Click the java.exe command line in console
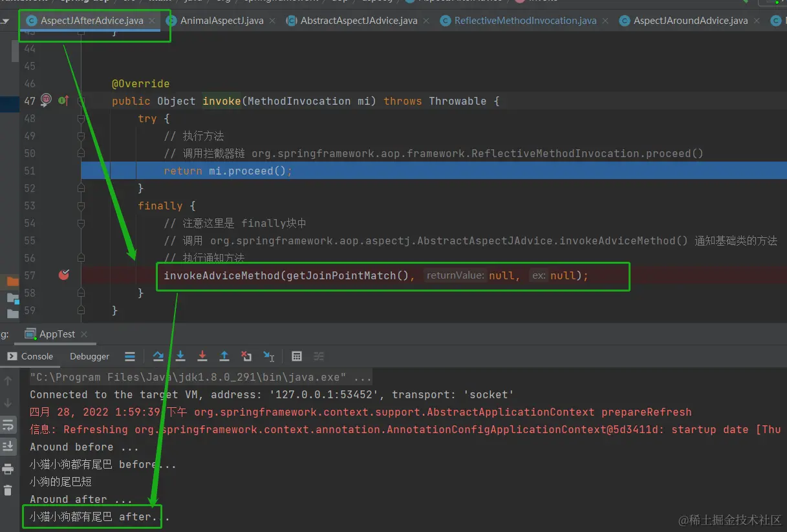Screen dimensions: 787x532 200,377
